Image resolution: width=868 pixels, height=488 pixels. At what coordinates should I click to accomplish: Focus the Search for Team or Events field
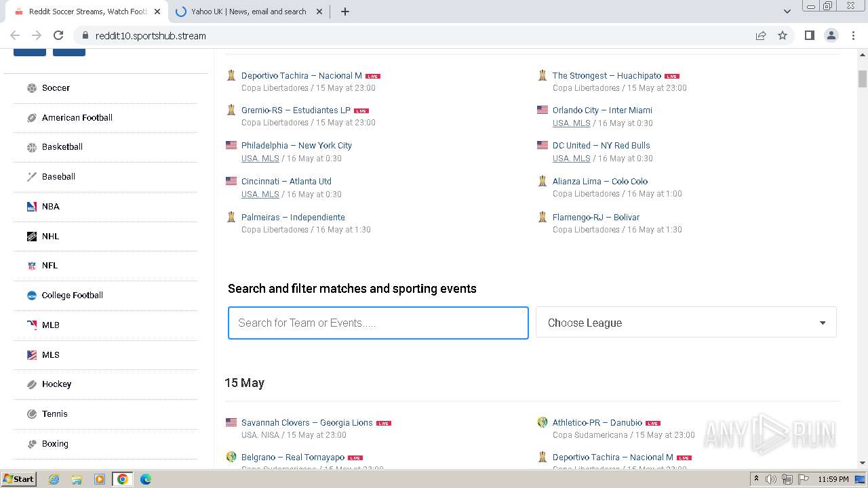[378, 323]
